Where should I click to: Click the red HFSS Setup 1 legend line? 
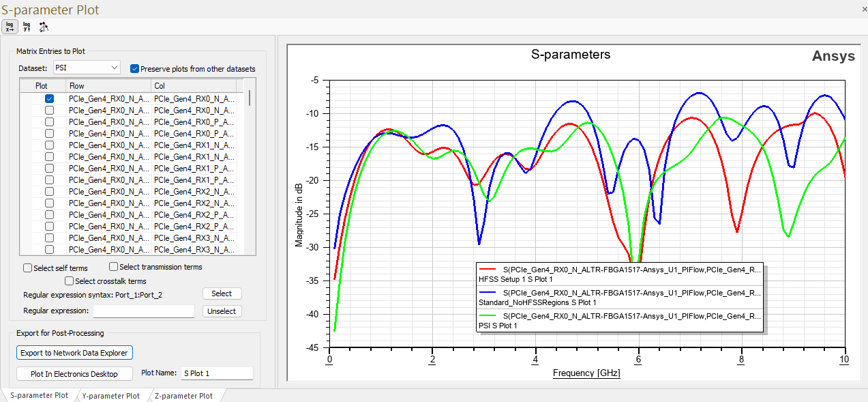click(487, 270)
